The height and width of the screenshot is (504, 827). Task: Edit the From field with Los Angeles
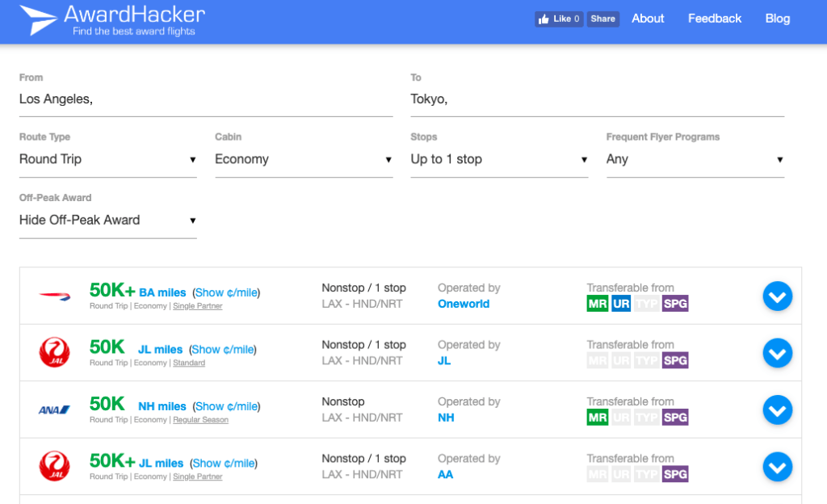pos(206,99)
